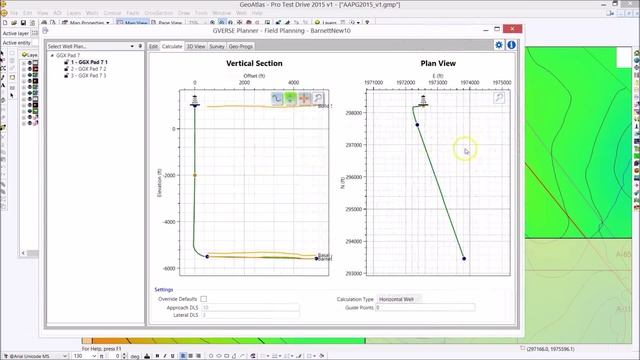Image resolution: width=640 pixels, height=360 pixels.
Task: Switch to Geo-Progs tab
Action: pos(240,47)
